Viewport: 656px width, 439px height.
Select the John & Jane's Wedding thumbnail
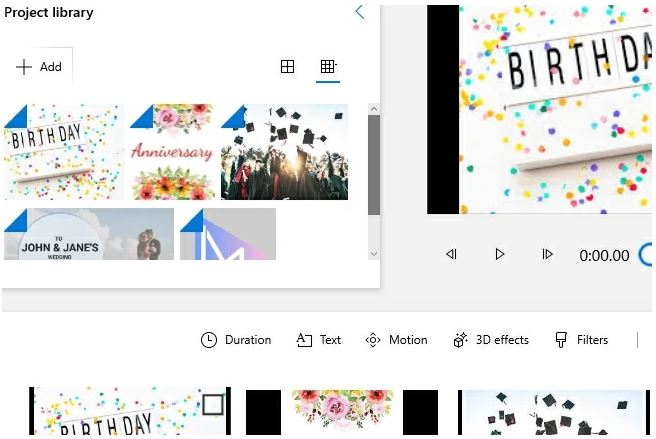(x=89, y=234)
